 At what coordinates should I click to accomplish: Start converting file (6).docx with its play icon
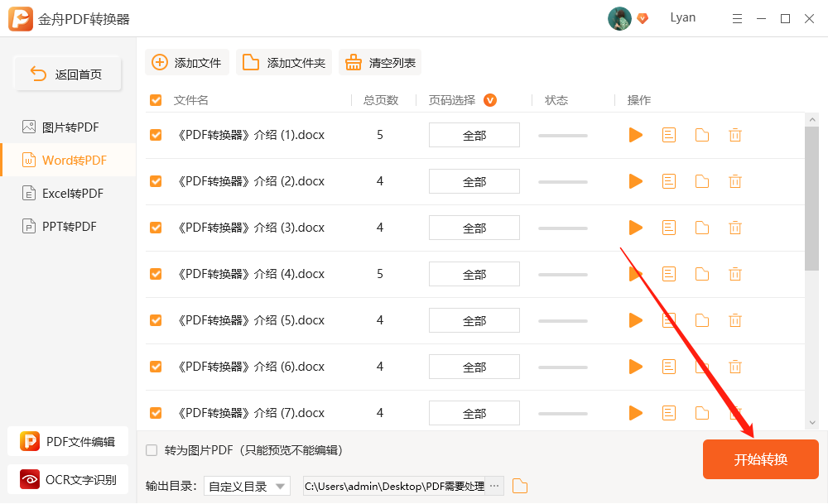(636, 367)
